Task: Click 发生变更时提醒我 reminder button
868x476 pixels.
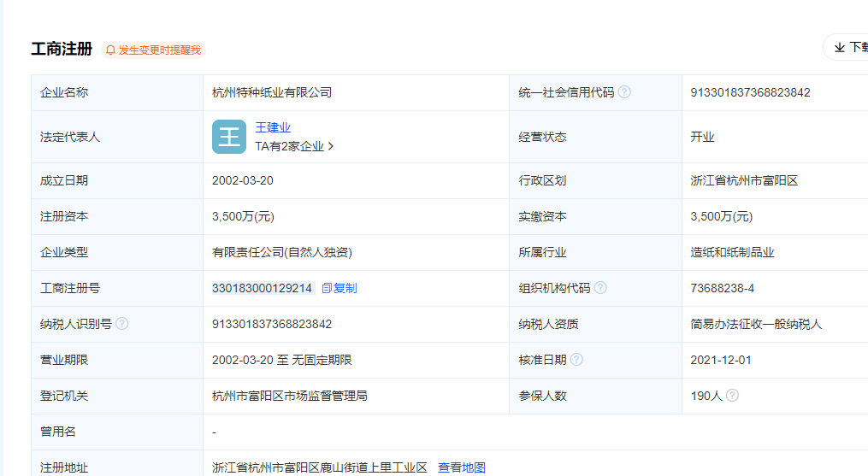Action: [x=153, y=50]
